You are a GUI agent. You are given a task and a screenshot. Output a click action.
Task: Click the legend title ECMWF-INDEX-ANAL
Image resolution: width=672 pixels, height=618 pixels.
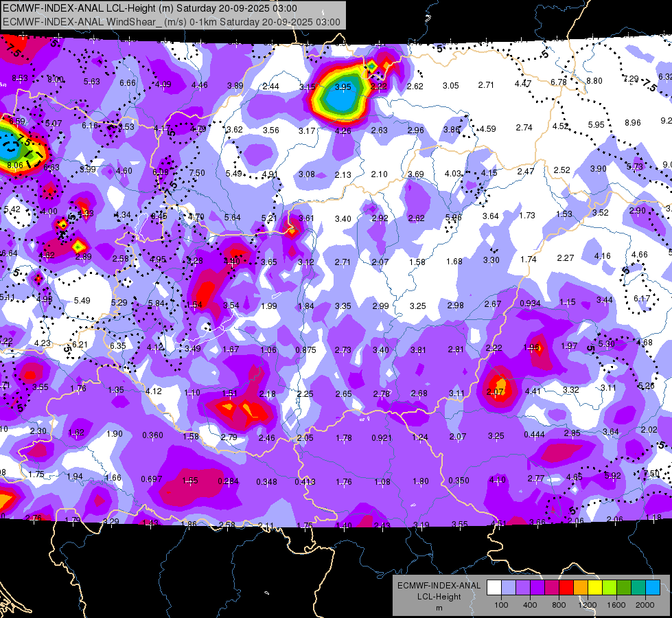[439, 586]
